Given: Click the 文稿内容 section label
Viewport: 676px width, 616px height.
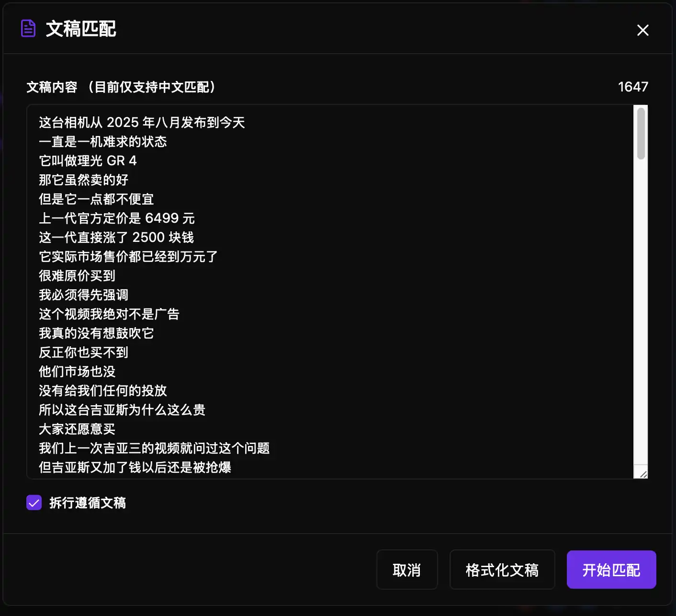Looking at the screenshot, I should pyautogui.click(x=52, y=88).
